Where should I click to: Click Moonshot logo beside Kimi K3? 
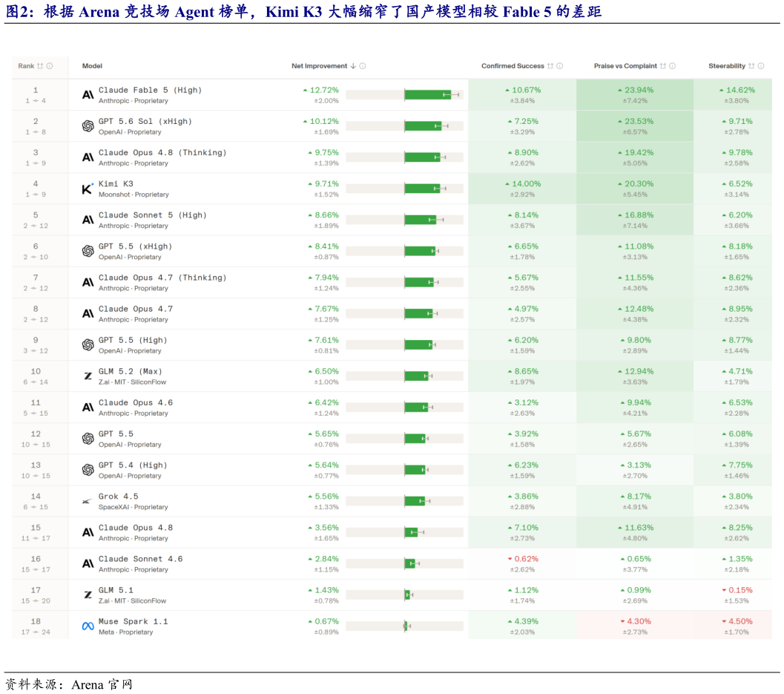click(x=88, y=189)
